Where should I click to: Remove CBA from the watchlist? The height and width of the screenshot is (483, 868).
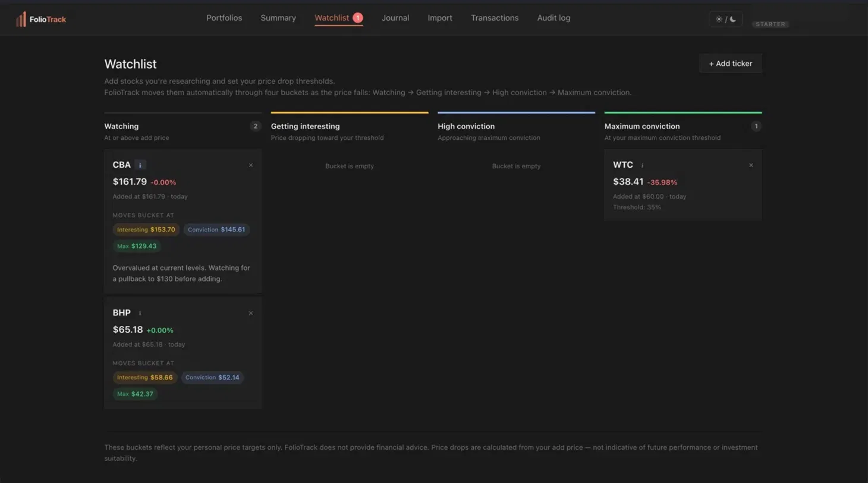click(251, 165)
